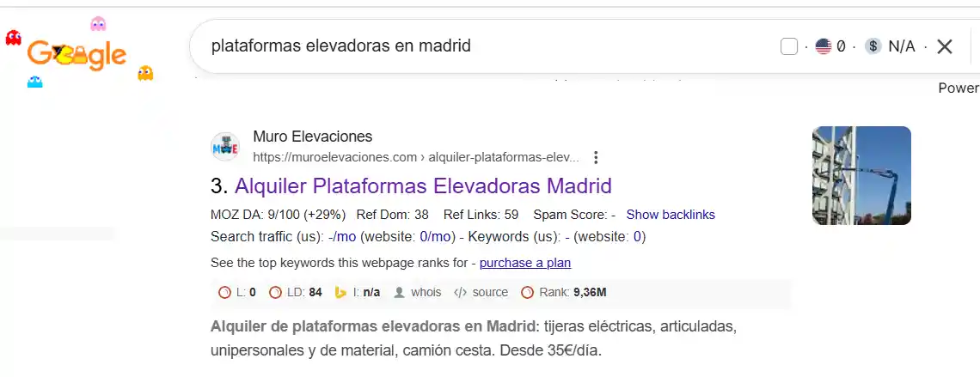Select the US flag country icon
980x377 pixels.
[824, 46]
